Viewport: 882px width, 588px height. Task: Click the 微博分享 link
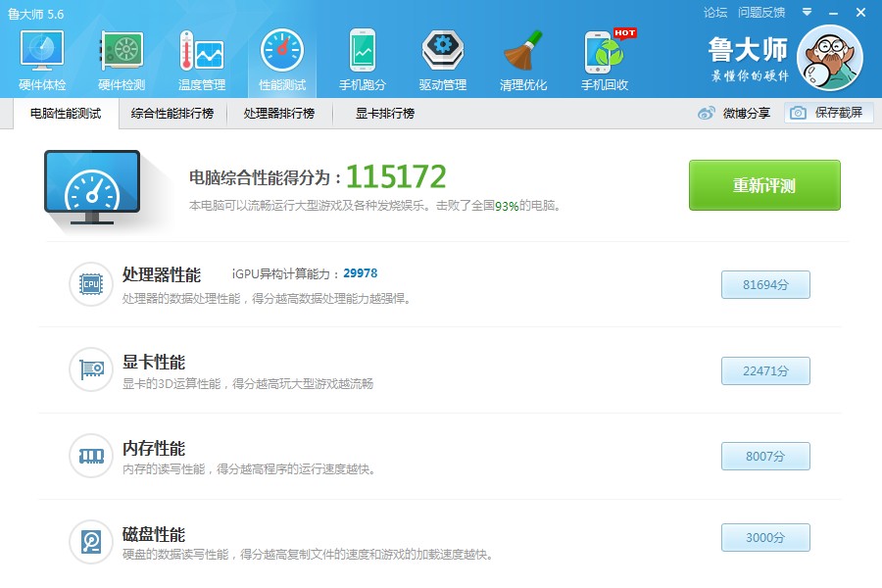tap(747, 114)
